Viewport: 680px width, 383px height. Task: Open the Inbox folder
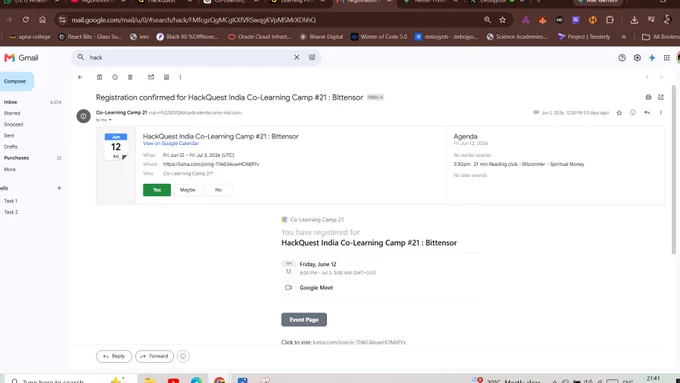pos(10,102)
